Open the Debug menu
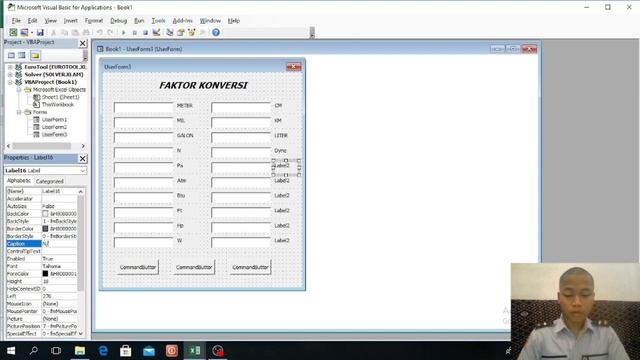Screen dimensions: 640x360 tap(118, 20)
